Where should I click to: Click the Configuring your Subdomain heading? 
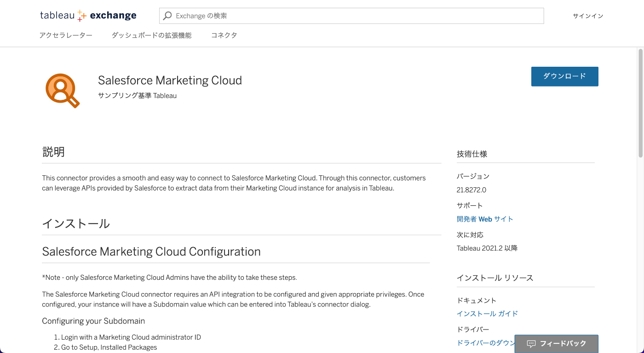(x=93, y=321)
